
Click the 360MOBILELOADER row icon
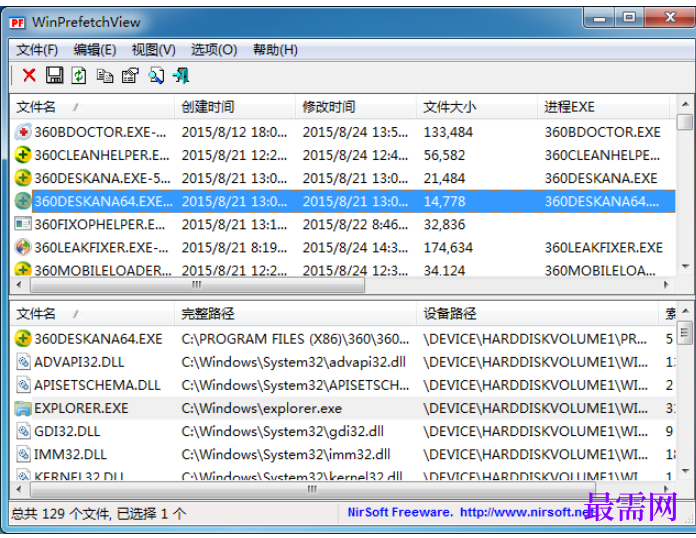pos(23,269)
